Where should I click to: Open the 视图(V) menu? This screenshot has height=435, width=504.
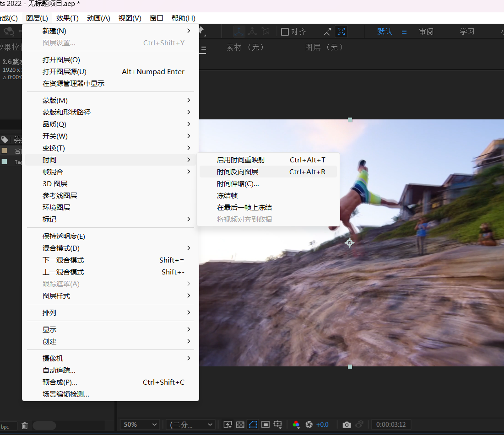130,18
